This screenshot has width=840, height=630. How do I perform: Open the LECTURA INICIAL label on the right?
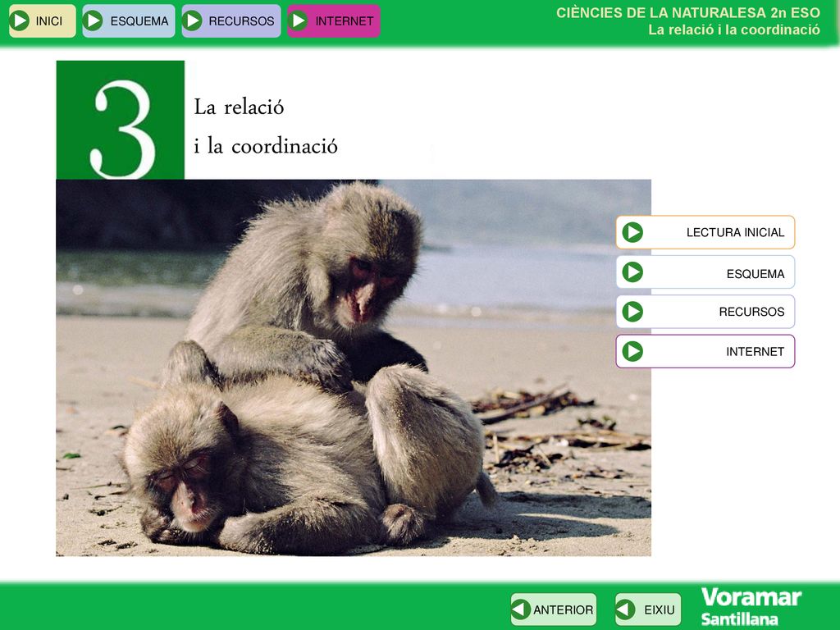735,232
